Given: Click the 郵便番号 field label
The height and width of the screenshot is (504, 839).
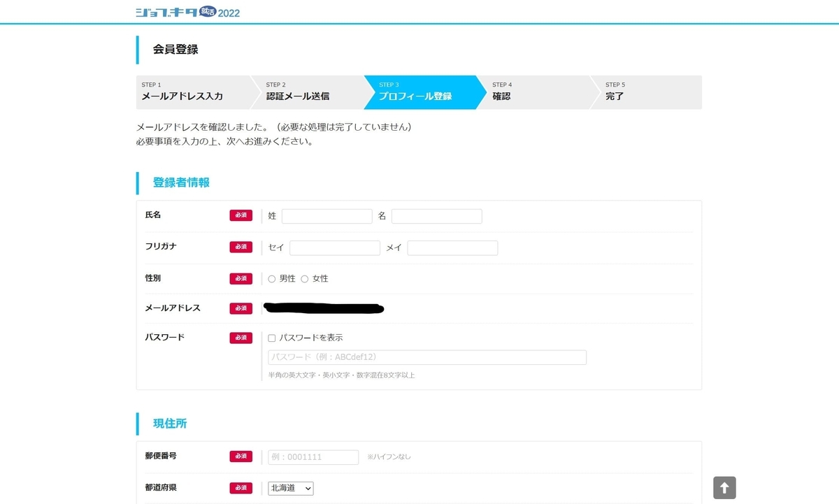Looking at the screenshot, I should 161,456.
